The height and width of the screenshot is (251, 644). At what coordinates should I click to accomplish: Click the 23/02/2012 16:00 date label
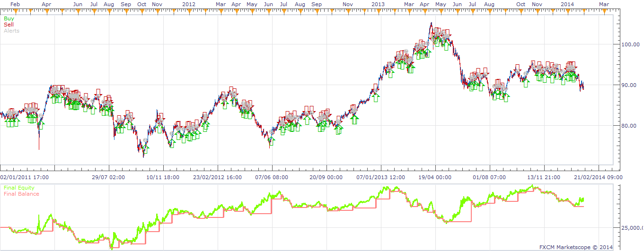[218, 177]
